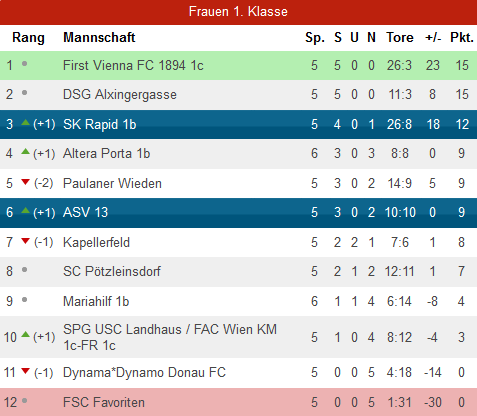Click the Frauen 1. Klasse header title
This screenshot has height=416, width=477.
[x=238, y=12]
